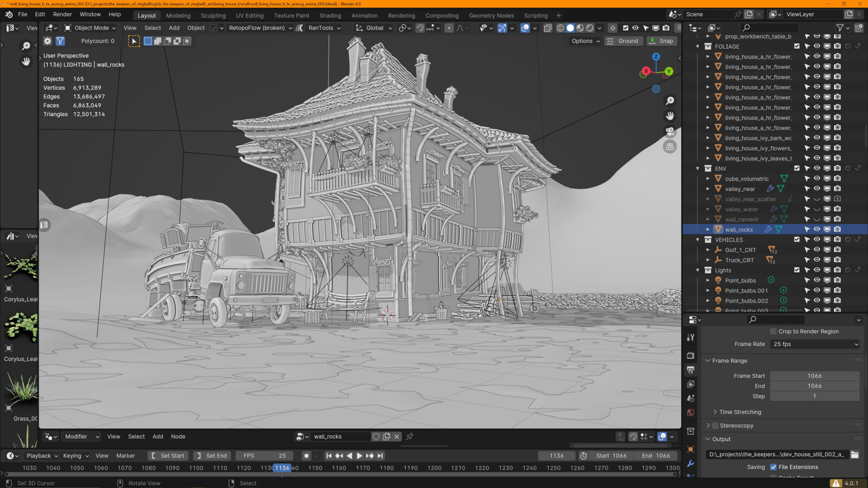Viewport: 868px width, 488px height.
Task: Open the Options dropdown in viewport
Action: (x=585, y=41)
